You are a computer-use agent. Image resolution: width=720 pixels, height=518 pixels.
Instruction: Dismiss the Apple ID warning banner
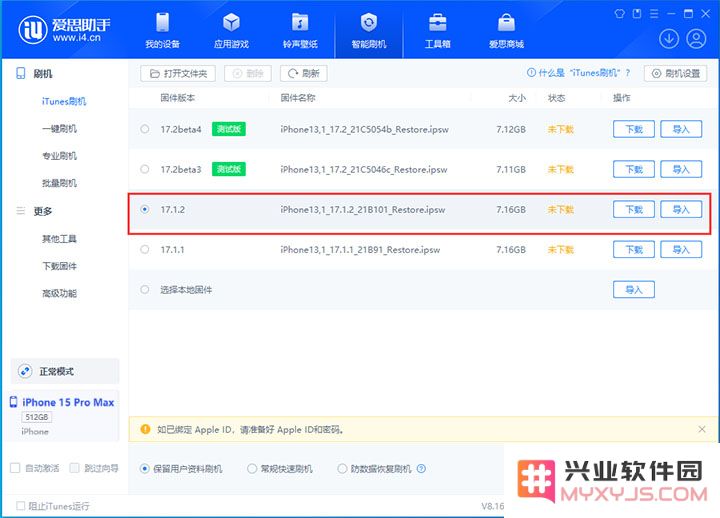coord(702,429)
